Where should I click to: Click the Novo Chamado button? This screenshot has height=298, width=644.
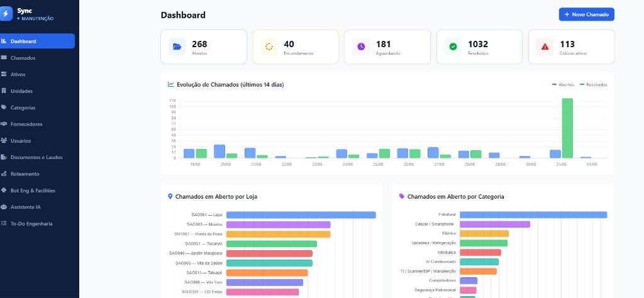pyautogui.click(x=587, y=14)
